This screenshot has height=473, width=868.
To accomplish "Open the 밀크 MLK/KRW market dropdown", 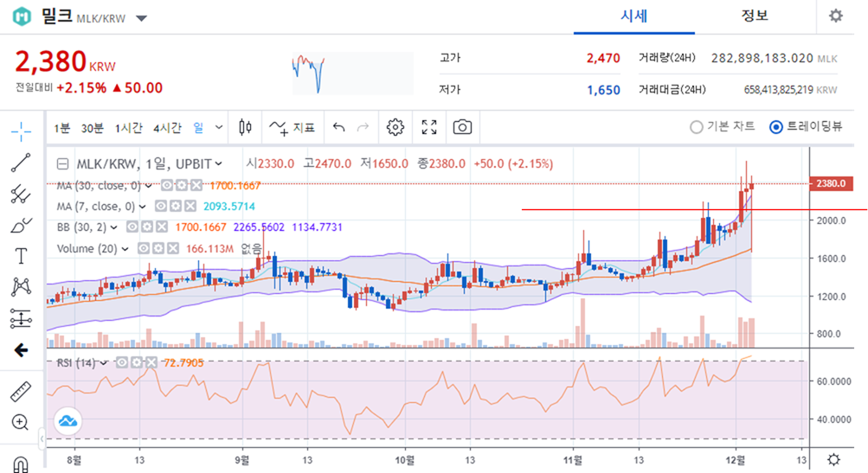I will pyautogui.click(x=142, y=18).
